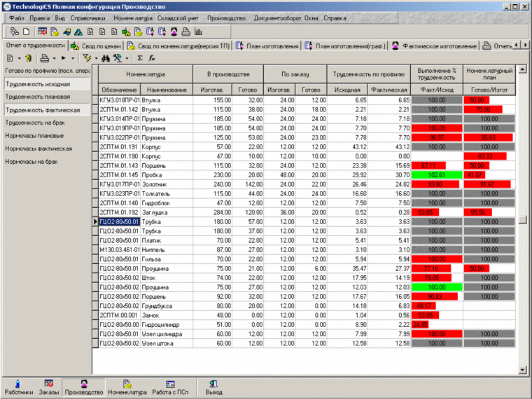Click the worker figure icon in top toolbar

point(174,32)
